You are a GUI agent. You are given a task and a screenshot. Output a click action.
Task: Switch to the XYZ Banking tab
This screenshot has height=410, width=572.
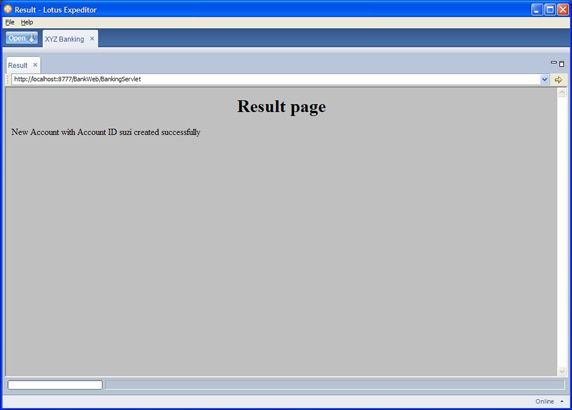click(x=65, y=39)
